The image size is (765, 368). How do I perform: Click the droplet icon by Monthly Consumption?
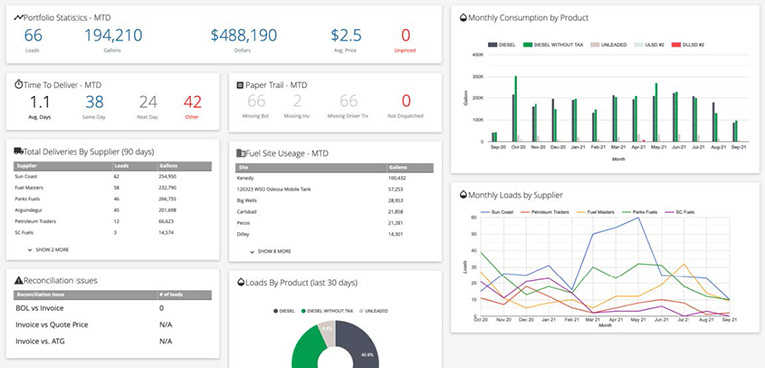pyautogui.click(x=463, y=18)
